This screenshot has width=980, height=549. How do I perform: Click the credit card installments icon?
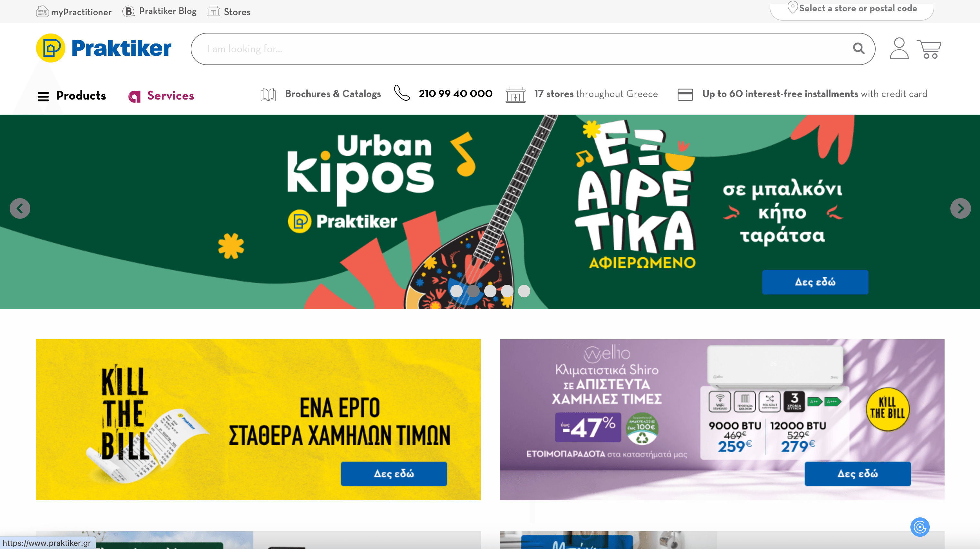[x=685, y=94]
